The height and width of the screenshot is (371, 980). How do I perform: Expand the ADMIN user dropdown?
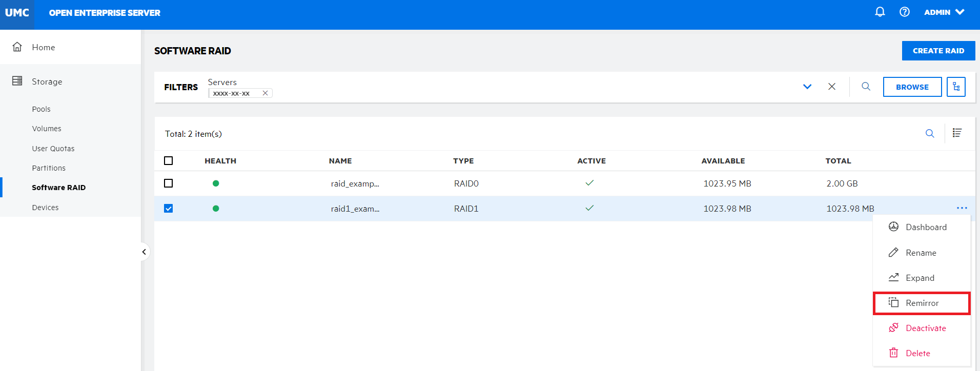(944, 12)
